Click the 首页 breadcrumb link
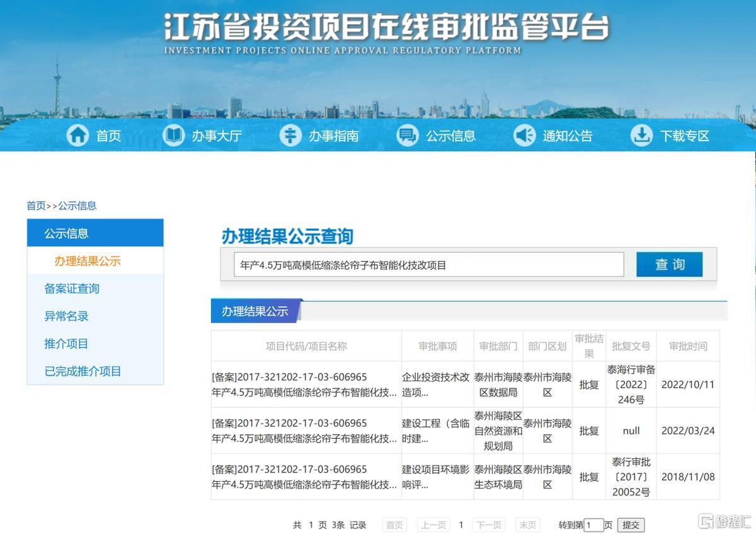The image size is (756, 534). click(x=36, y=206)
